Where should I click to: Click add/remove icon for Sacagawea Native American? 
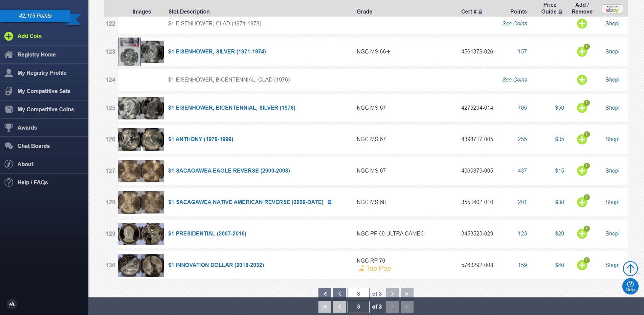click(582, 202)
